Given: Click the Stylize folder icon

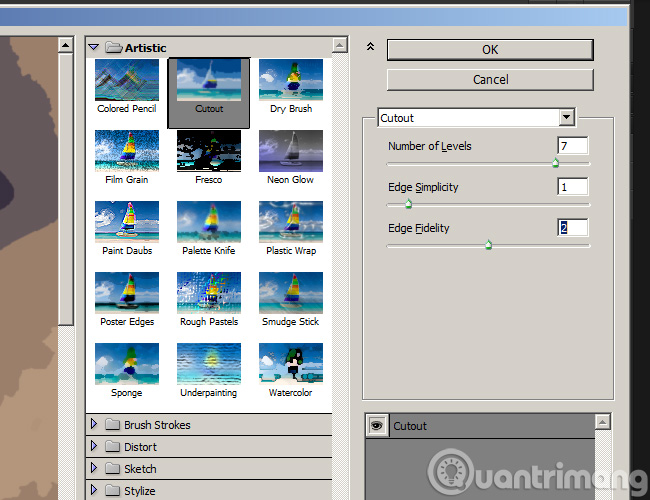Looking at the screenshot, I should [x=112, y=490].
